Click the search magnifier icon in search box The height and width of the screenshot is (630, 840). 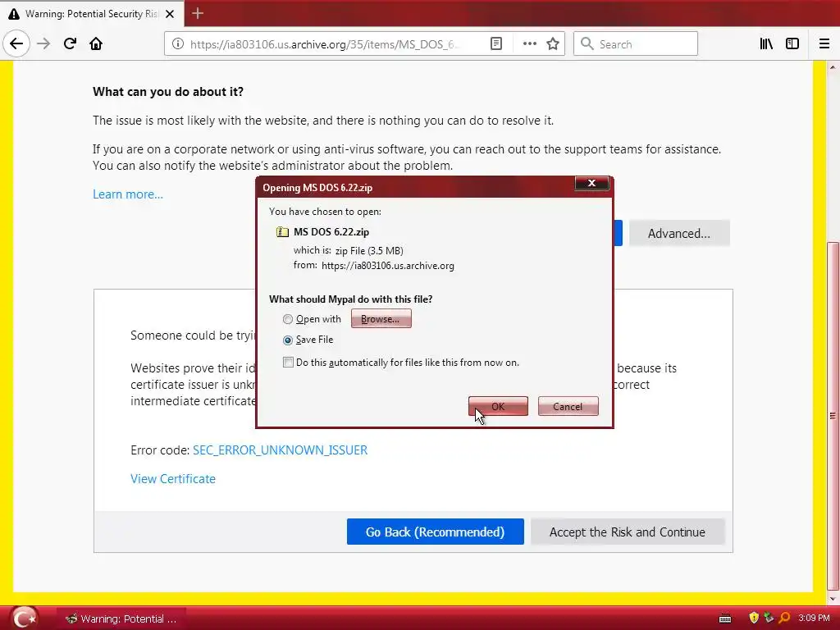point(587,44)
